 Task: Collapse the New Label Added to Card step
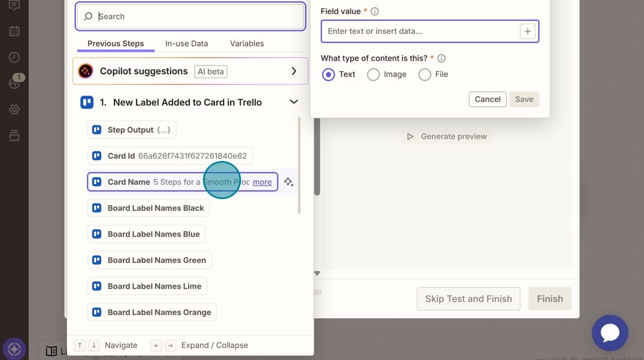click(294, 102)
